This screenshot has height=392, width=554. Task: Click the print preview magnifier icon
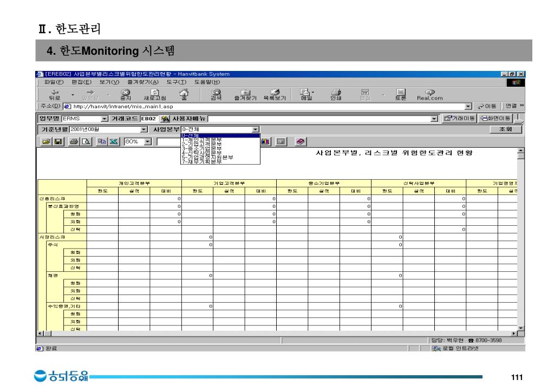tap(86, 142)
